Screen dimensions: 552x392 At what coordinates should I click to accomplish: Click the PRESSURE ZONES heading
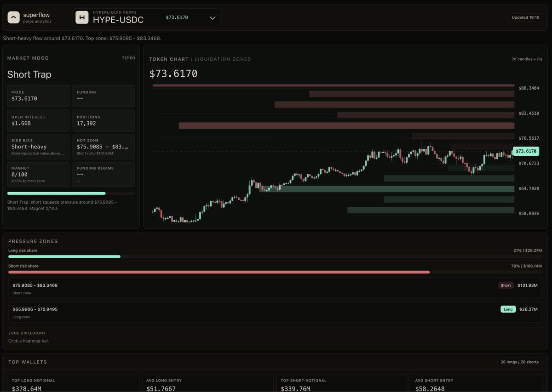(33, 241)
